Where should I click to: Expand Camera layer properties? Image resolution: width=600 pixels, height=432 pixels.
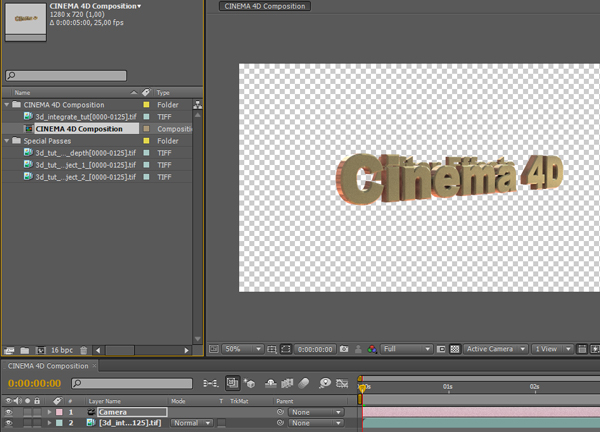(49, 412)
